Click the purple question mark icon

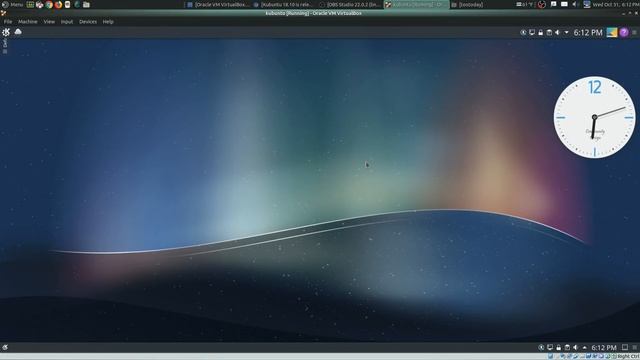pos(624,32)
